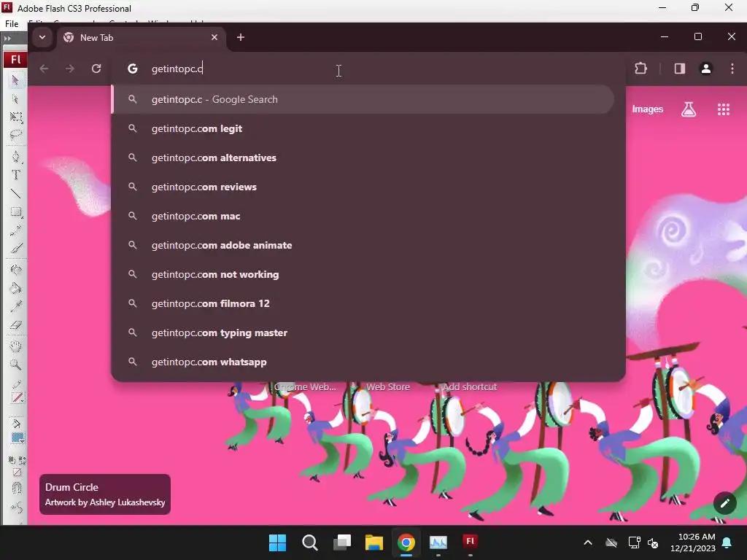The width and height of the screenshot is (747, 560).
Task: Open a new Chrome tab with plus
Action: pyautogui.click(x=241, y=37)
